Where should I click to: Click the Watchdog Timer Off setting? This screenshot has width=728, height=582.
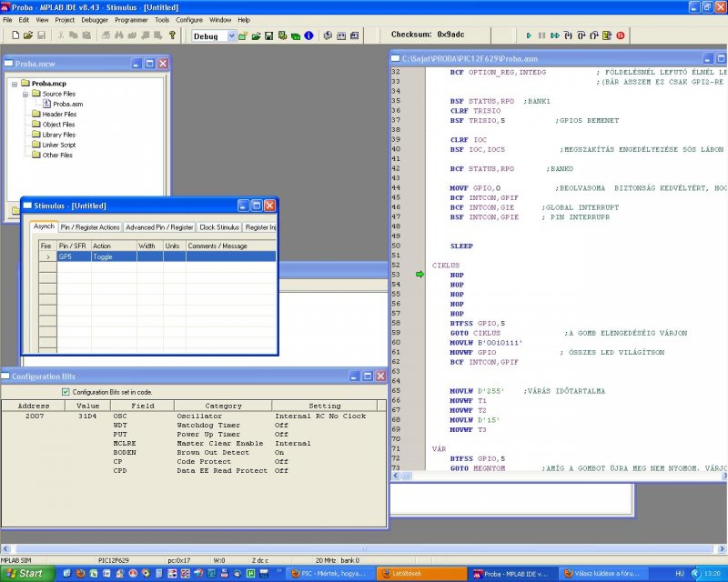coord(281,425)
